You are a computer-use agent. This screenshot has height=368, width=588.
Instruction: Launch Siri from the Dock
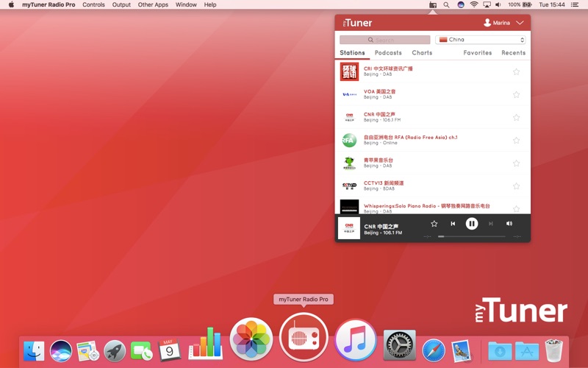coord(61,351)
